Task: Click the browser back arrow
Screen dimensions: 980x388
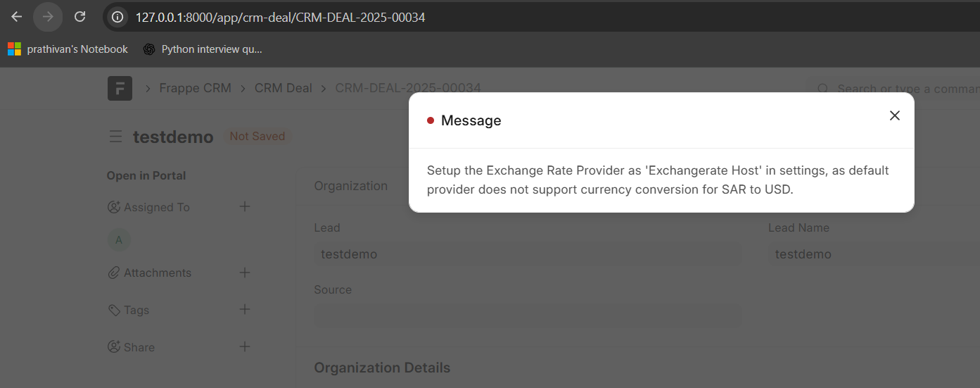Action: tap(17, 17)
